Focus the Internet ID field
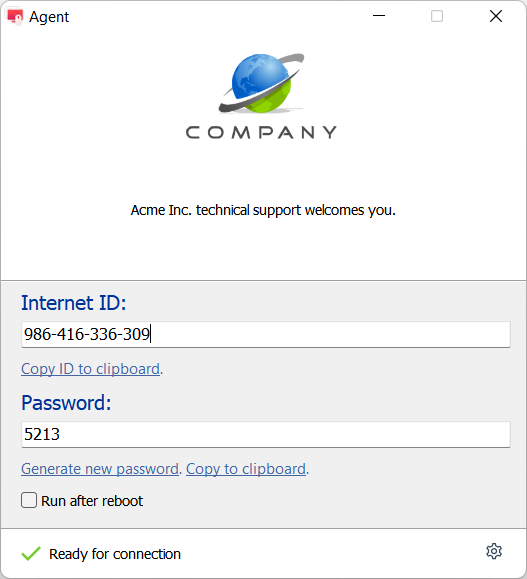The width and height of the screenshot is (527, 579). [x=266, y=334]
